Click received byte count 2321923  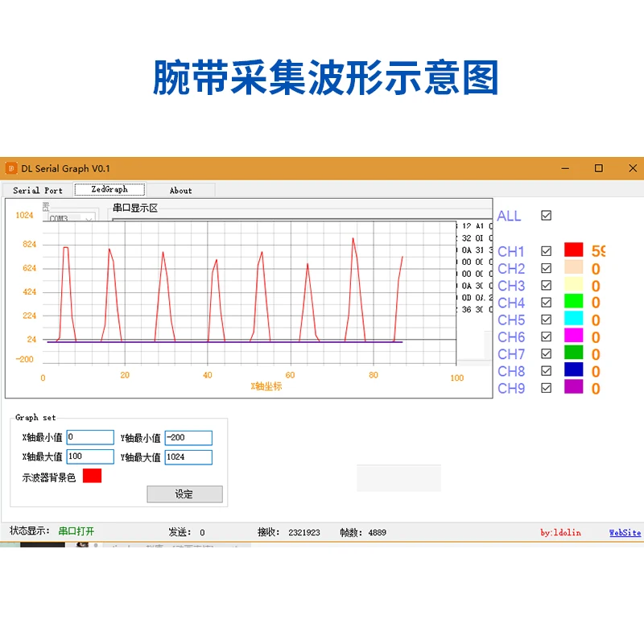(x=304, y=533)
